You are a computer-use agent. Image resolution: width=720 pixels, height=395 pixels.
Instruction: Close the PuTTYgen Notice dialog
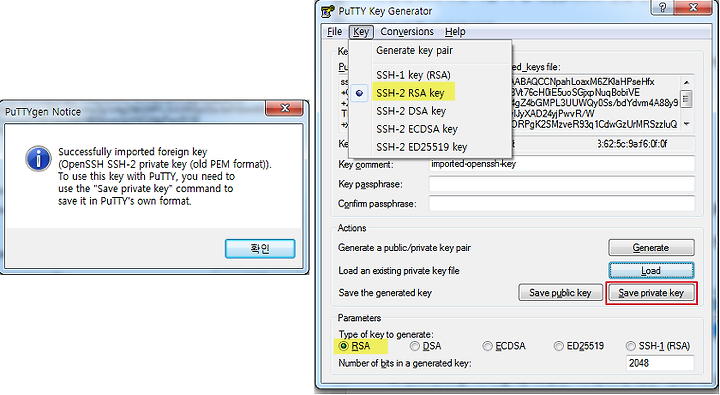coord(284,108)
